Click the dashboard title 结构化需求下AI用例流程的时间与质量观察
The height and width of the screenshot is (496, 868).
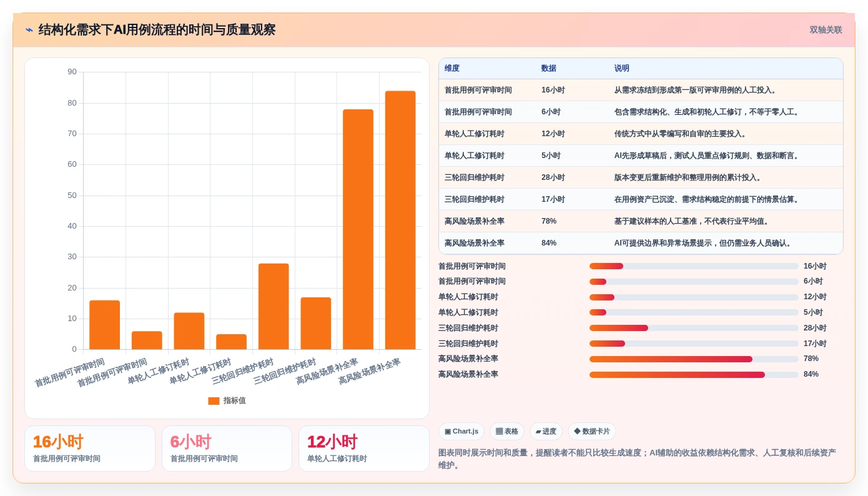point(157,30)
